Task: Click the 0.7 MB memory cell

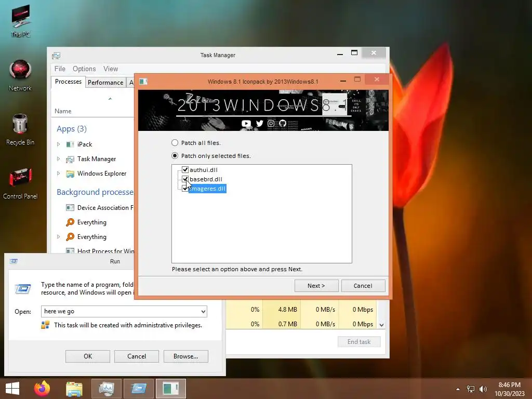Action: click(x=282, y=324)
